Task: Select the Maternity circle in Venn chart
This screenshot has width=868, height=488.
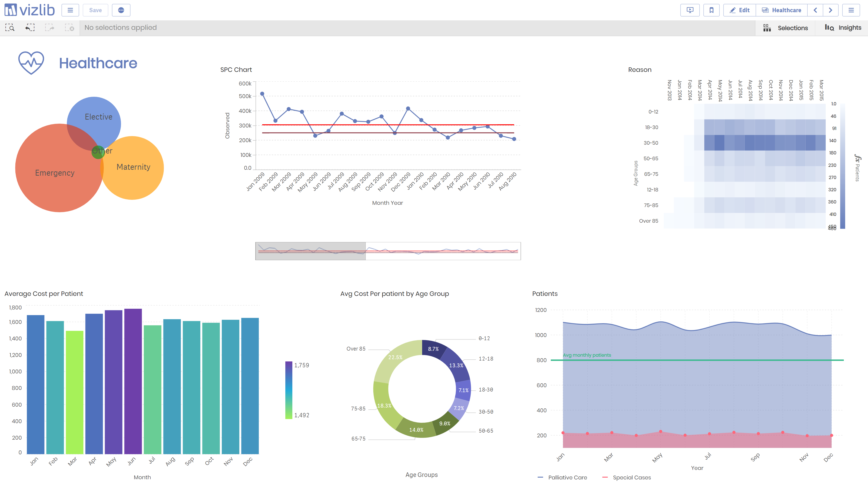Action: point(133,167)
